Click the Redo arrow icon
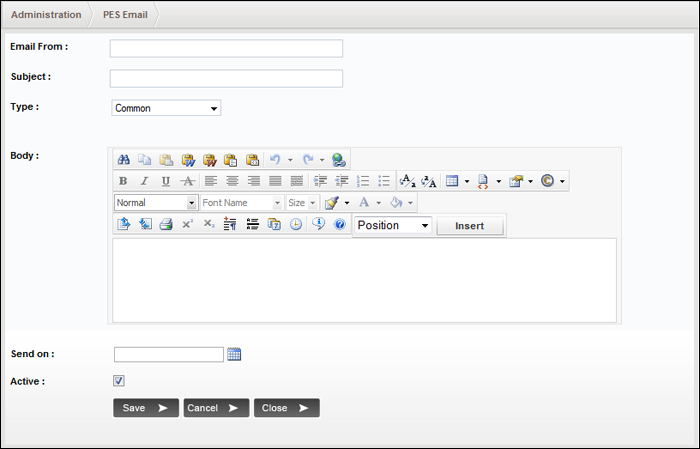Screen dimensions: 700x449 pos(308,159)
